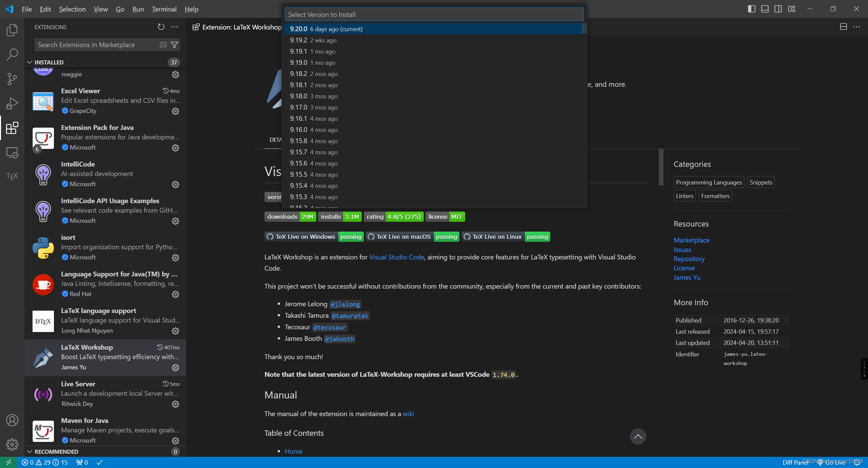Open Run and Debug view
The image size is (868, 468).
click(12, 103)
